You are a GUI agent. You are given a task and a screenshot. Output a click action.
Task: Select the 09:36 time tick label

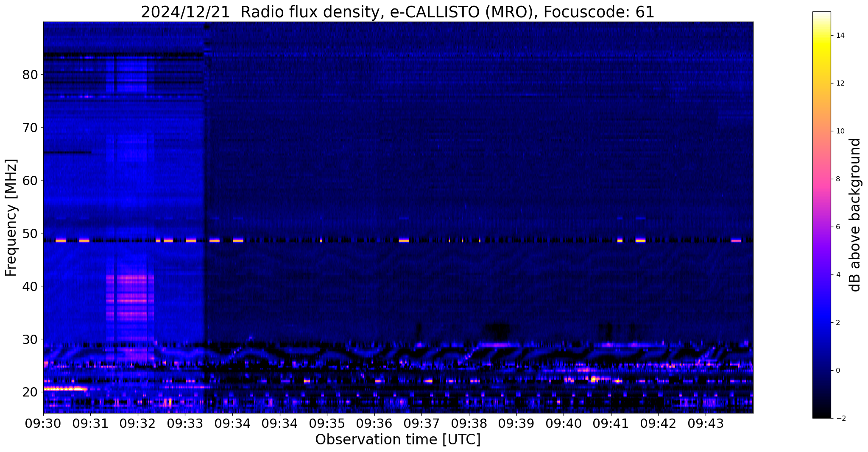pos(374,423)
